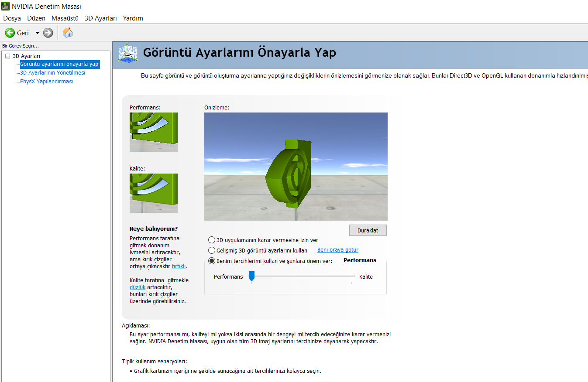Image resolution: width=588 pixels, height=382 pixels.
Task: Click the 'Neye bakıyorum?' heading text
Action: pyautogui.click(x=154, y=229)
